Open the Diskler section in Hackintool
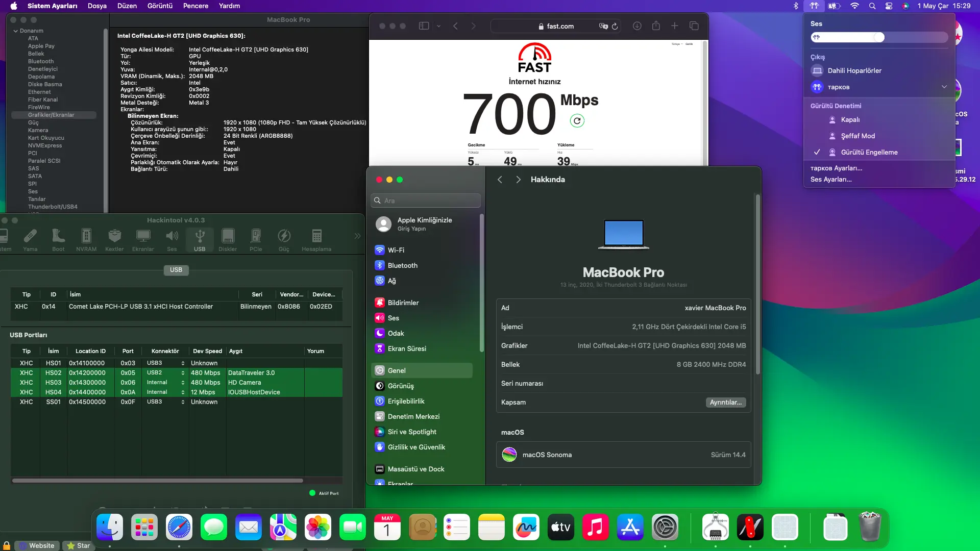 pyautogui.click(x=228, y=240)
